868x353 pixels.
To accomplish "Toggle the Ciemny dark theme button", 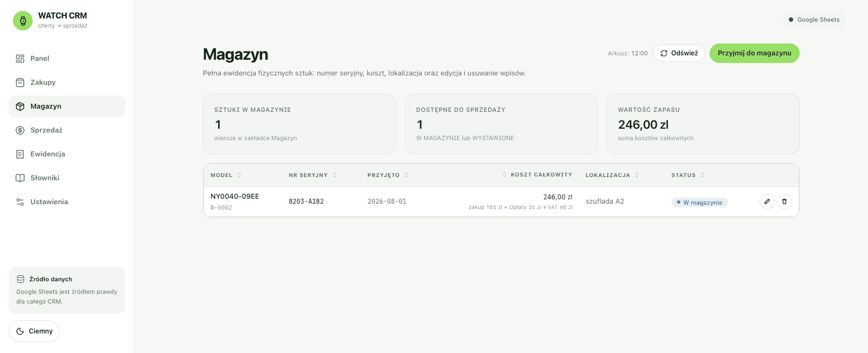I will pos(34,331).
